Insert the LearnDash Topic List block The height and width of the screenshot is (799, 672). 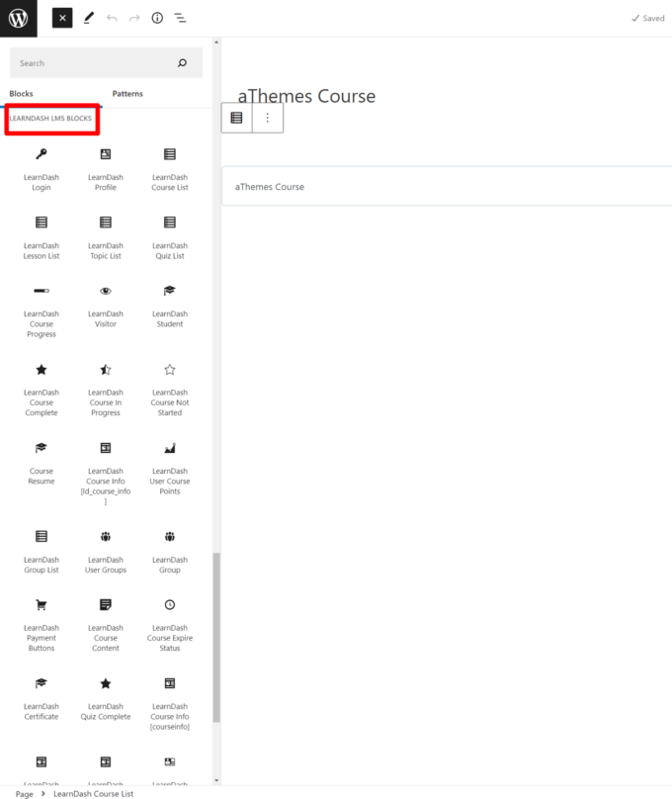106,238
